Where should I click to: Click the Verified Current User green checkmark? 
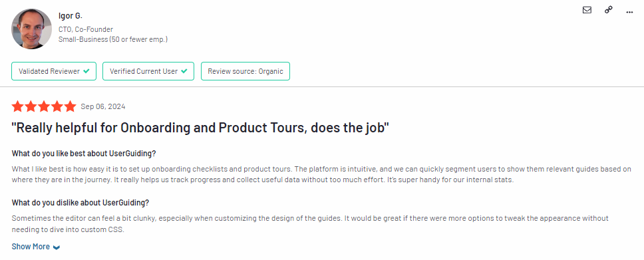(184, 71)
